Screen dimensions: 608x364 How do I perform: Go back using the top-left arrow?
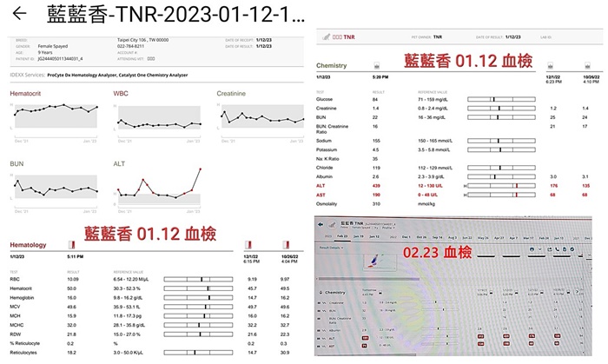19,14
